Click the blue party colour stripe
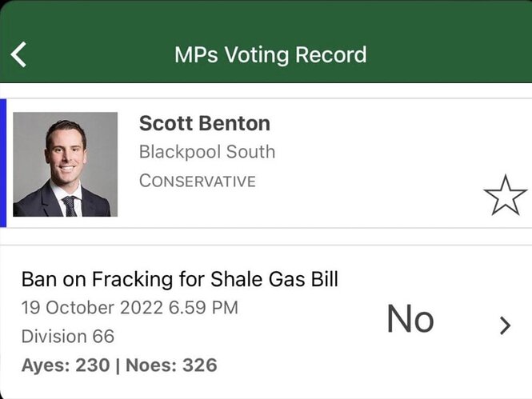Screen dimensions: 532x399 [x=3, y=163]
